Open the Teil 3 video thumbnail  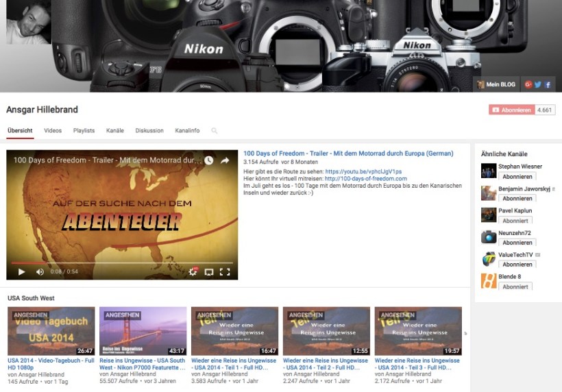(x=418, y=331)
